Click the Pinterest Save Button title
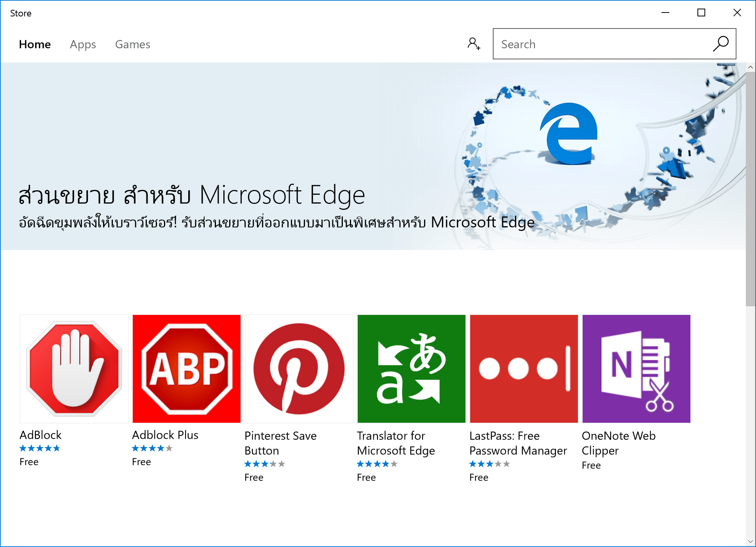Viewport: 756px width, 547px height. coord(280,443)
